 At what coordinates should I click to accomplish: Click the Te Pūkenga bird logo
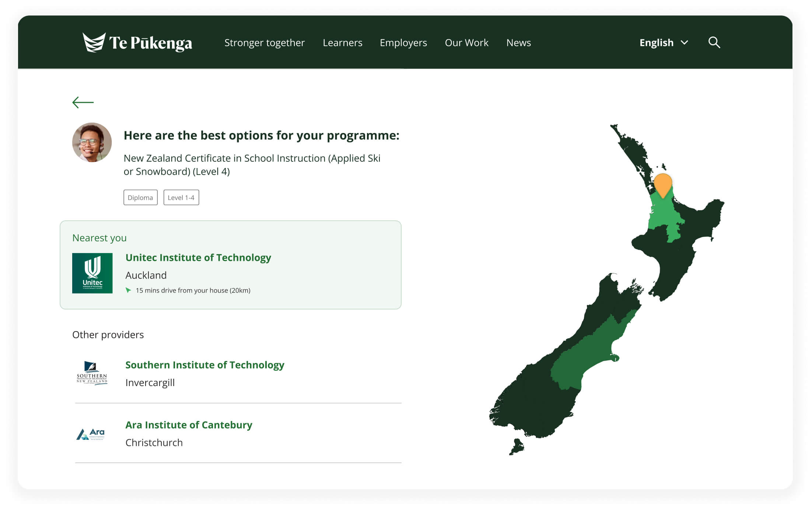click(x=94, y=42)
